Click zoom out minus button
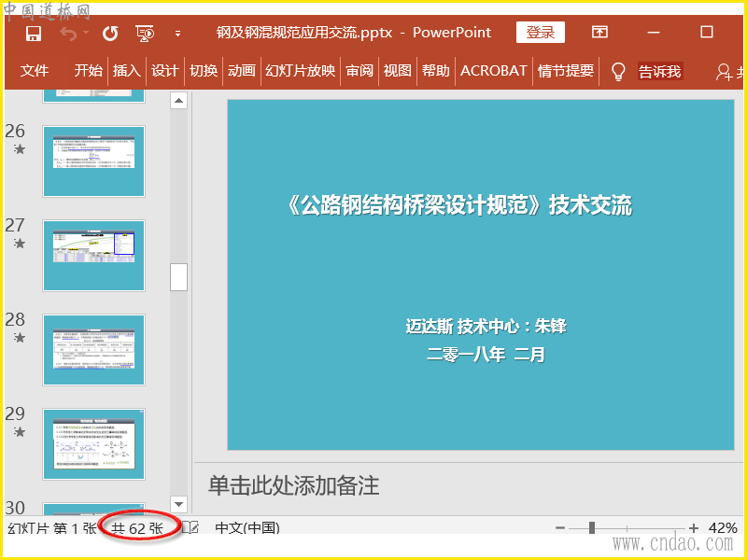 560,527
